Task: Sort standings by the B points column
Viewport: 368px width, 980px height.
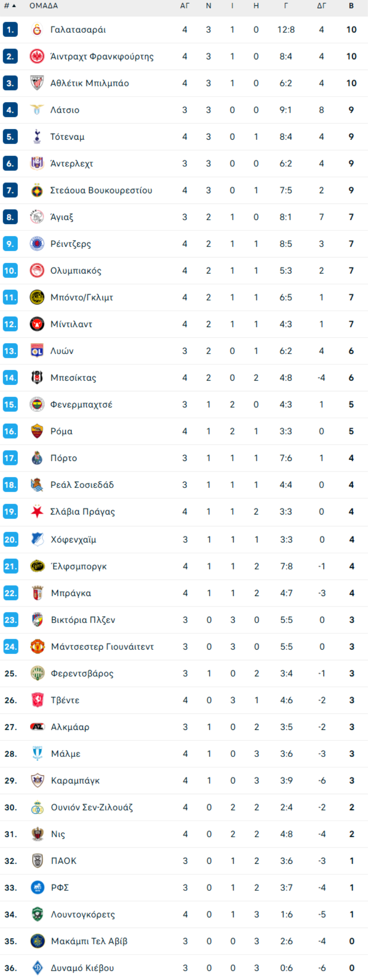Action: pyautogui.click(x=351, y=6)
